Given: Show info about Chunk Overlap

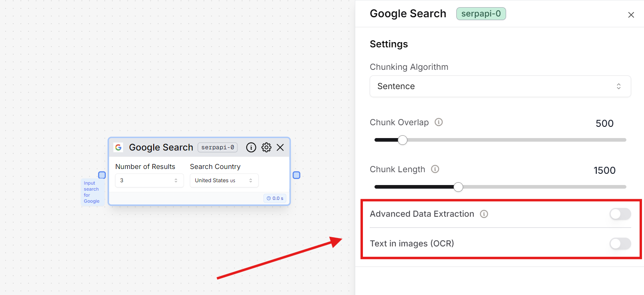Looking at the screenshot, I should pyautogui.click(x=439, y=122).
